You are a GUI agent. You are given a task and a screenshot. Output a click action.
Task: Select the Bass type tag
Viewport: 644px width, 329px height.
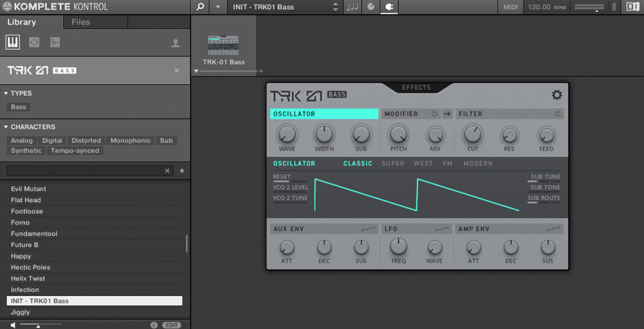click(18, 107)
